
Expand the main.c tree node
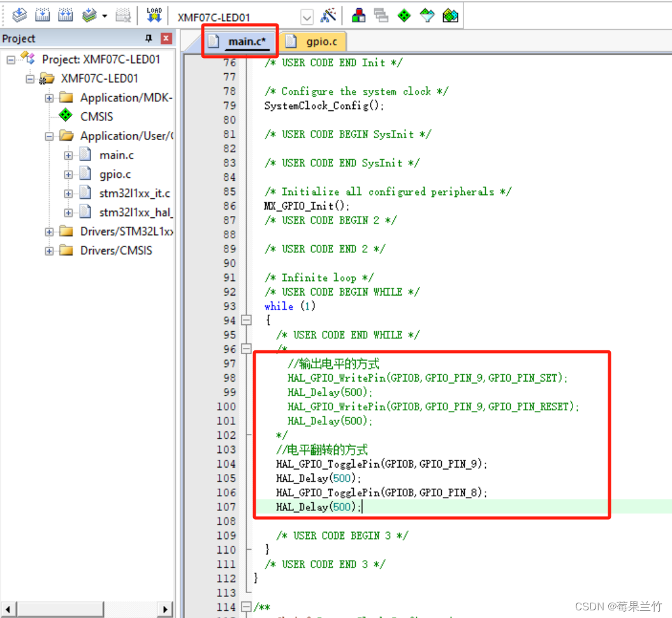[x=68, y=154]
